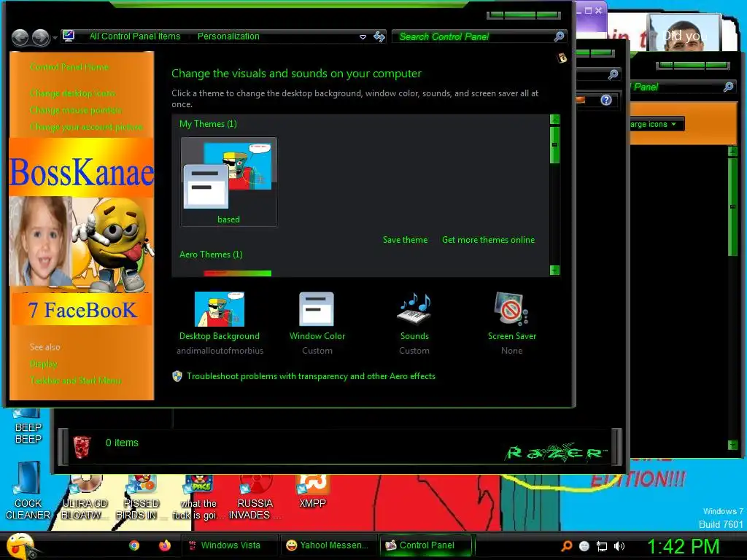
Task: Open RUSSIA INVADES desktop icon
Action: [x=255, y=497]
